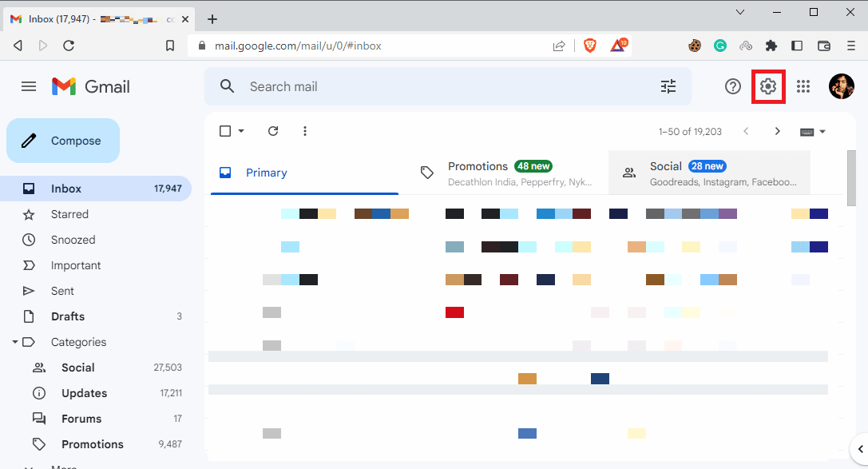Refresh the inbox message list
868x469 pixels.
pos(273,131)
